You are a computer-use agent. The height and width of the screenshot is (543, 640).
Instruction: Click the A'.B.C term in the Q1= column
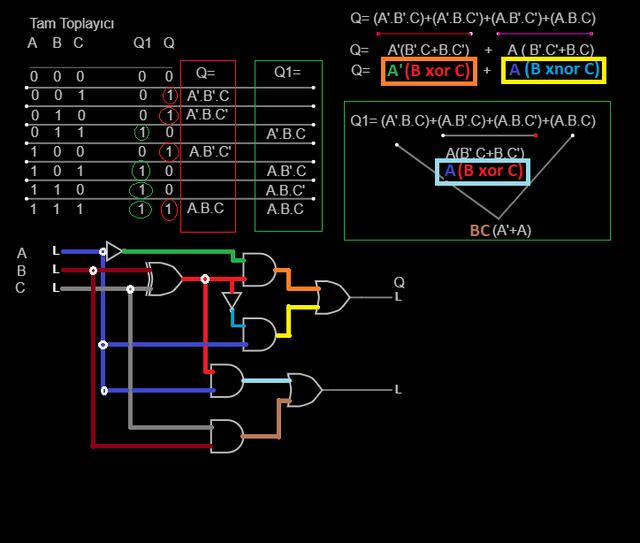[x=286, y=134]
